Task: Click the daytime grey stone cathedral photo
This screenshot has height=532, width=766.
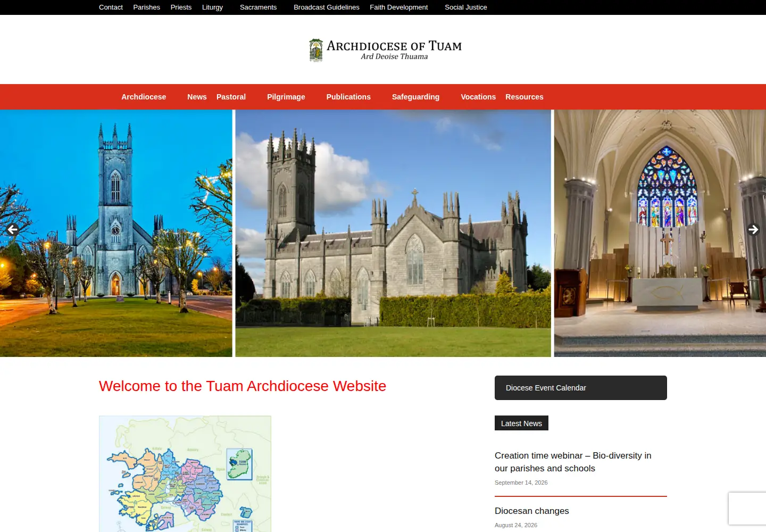Action: click(x=393, y=233)
